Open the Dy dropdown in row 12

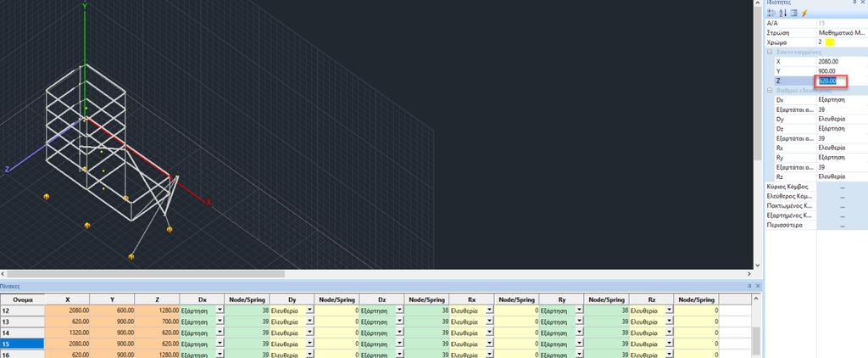309,310
